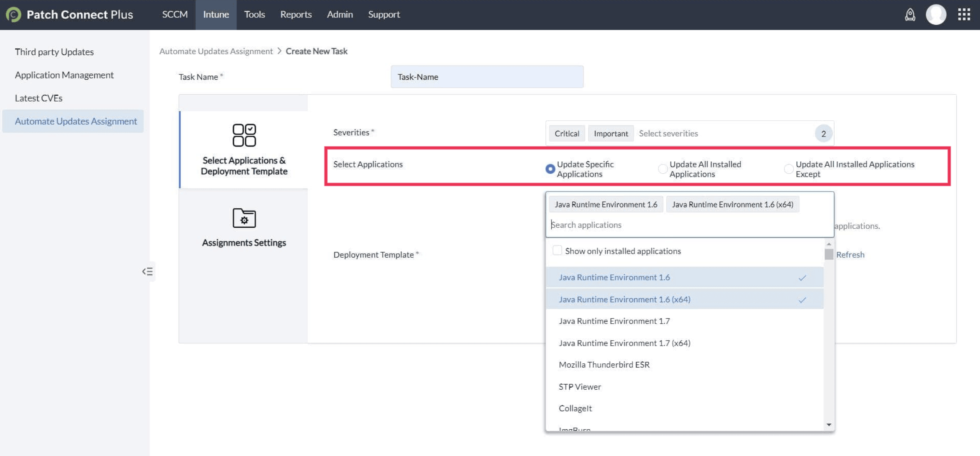Deselect Java Runtime Environment 1.6 checkmark

[x=802, y=278]
